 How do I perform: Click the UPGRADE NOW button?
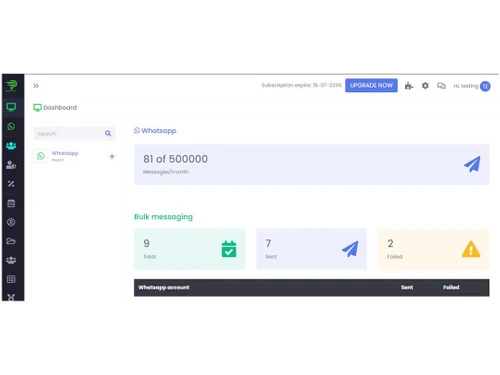coord(371,85)
